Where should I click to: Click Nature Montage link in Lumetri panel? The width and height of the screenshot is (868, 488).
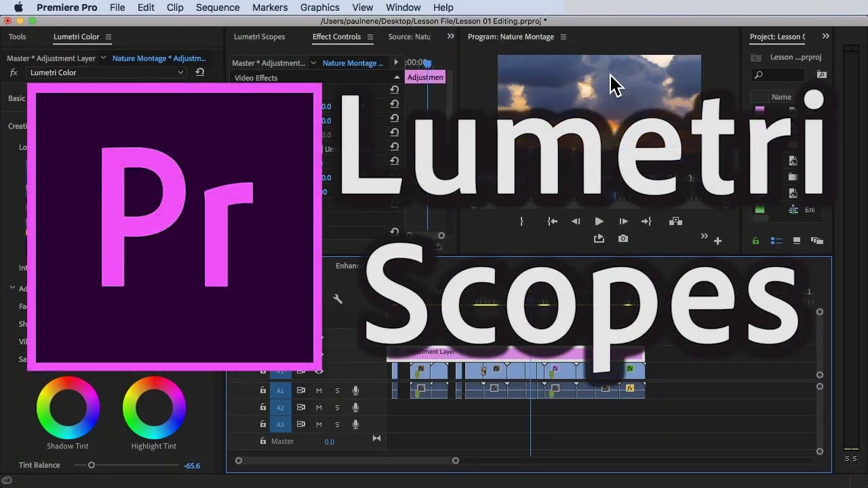[x=159, y=58]
